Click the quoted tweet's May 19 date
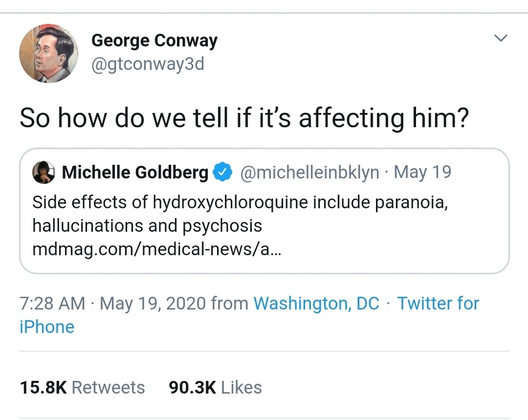The image size is (528, 420). (x=422, y=172)
